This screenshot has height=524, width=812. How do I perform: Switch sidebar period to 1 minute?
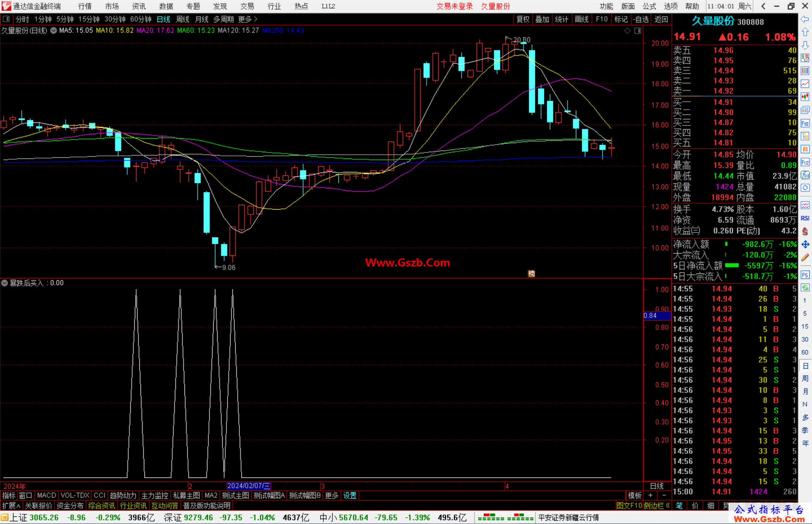pos(804,301)
